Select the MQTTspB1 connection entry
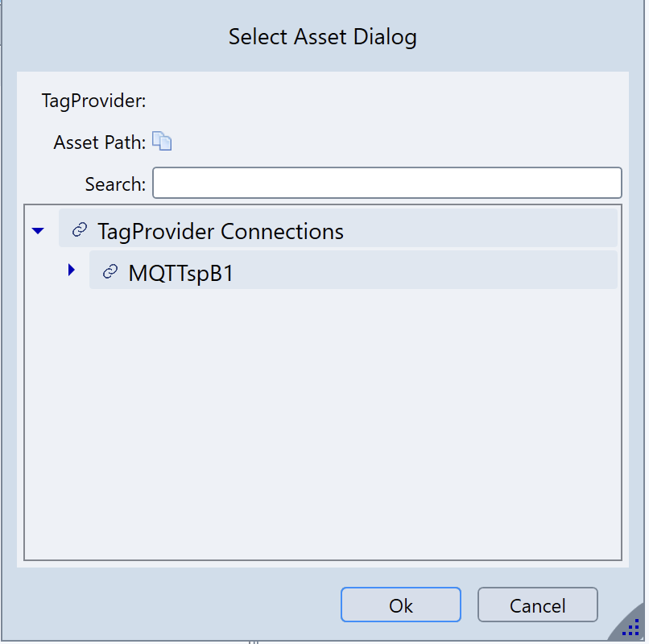The height and width of the screenshot is (644, 649). pos(180,273)
